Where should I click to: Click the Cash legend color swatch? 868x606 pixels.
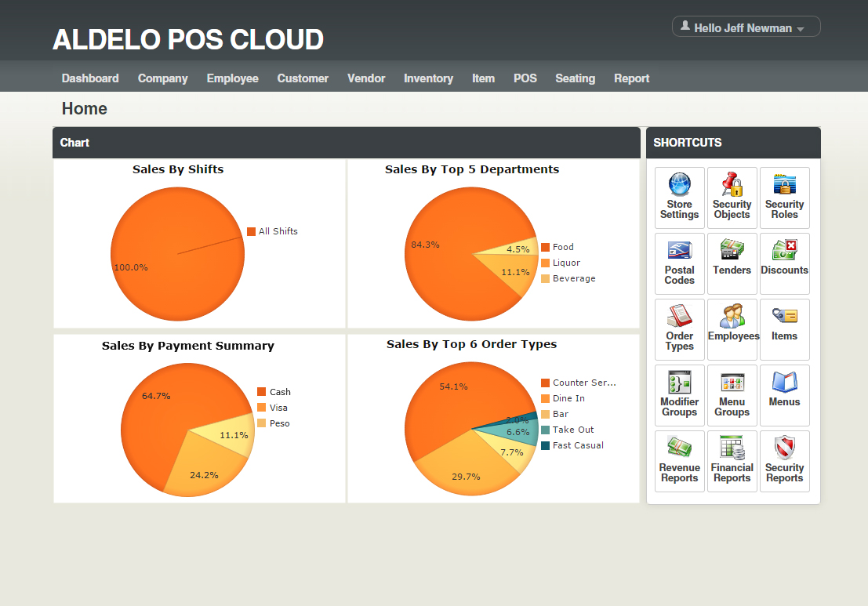[x=262, y=392]
